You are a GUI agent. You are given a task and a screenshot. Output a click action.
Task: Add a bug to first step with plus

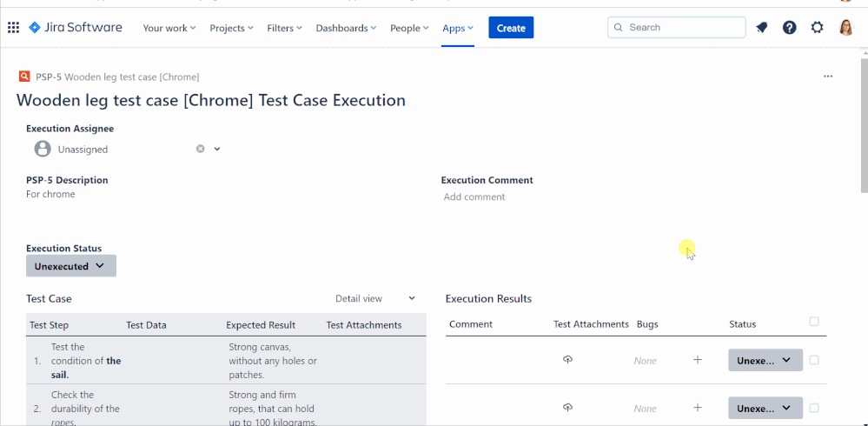point(698,360)
